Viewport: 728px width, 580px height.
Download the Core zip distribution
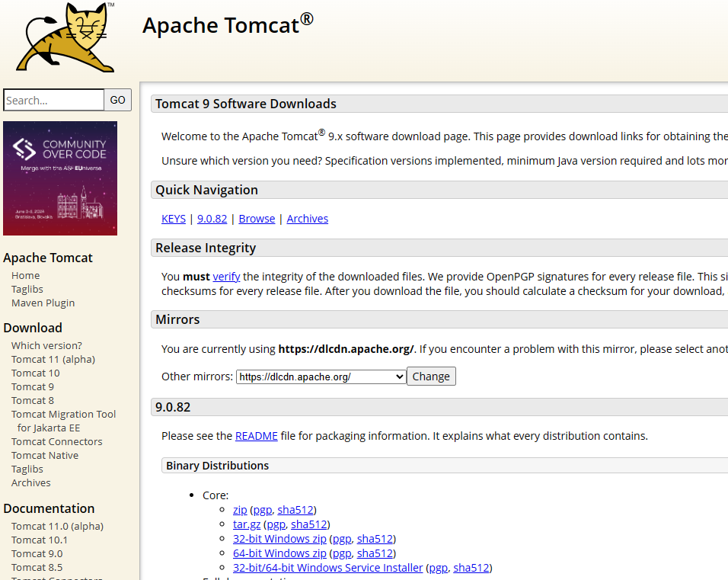coord(240,510)
